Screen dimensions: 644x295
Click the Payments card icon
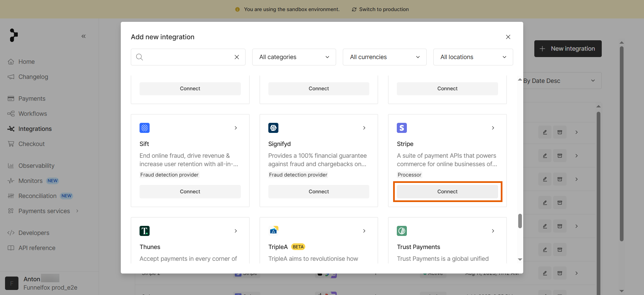11,99
